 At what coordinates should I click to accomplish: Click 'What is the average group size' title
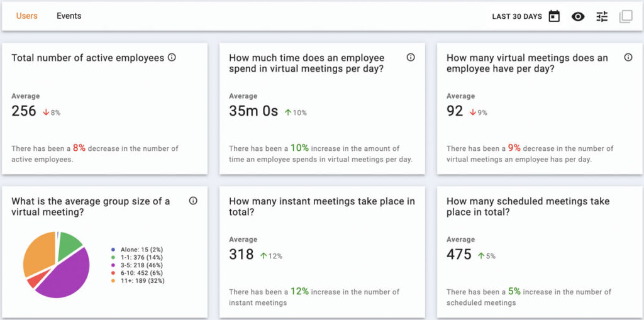[x=91, y=207]
